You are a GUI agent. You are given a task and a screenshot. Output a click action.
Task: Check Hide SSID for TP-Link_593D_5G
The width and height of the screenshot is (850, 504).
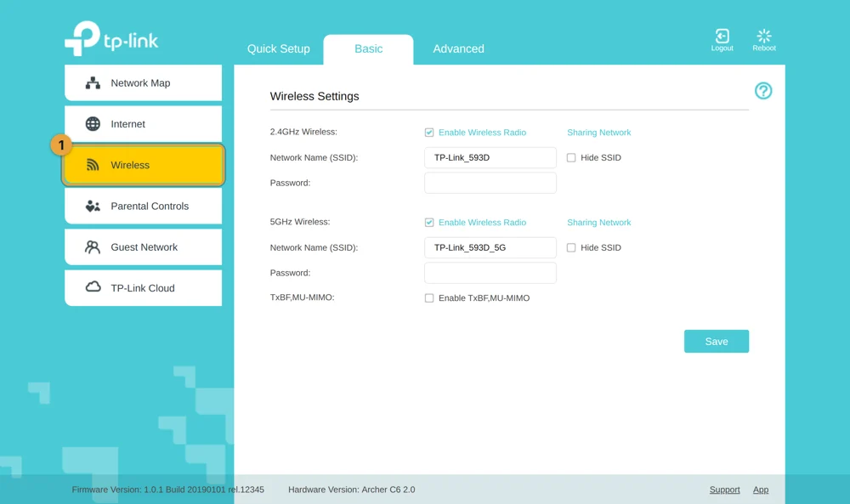coord(571,247)
